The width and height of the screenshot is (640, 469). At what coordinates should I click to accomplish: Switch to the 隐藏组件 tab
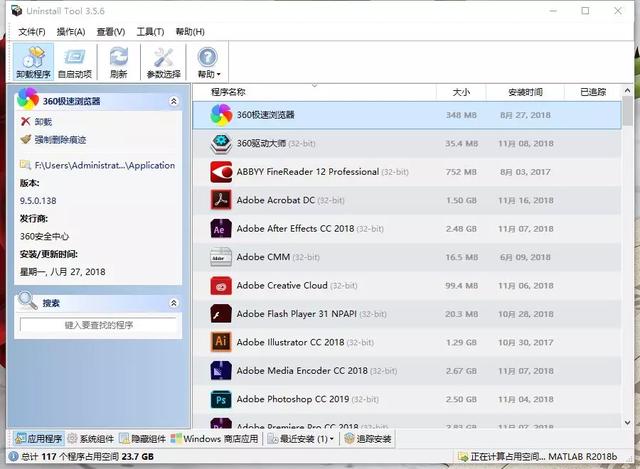142,439
